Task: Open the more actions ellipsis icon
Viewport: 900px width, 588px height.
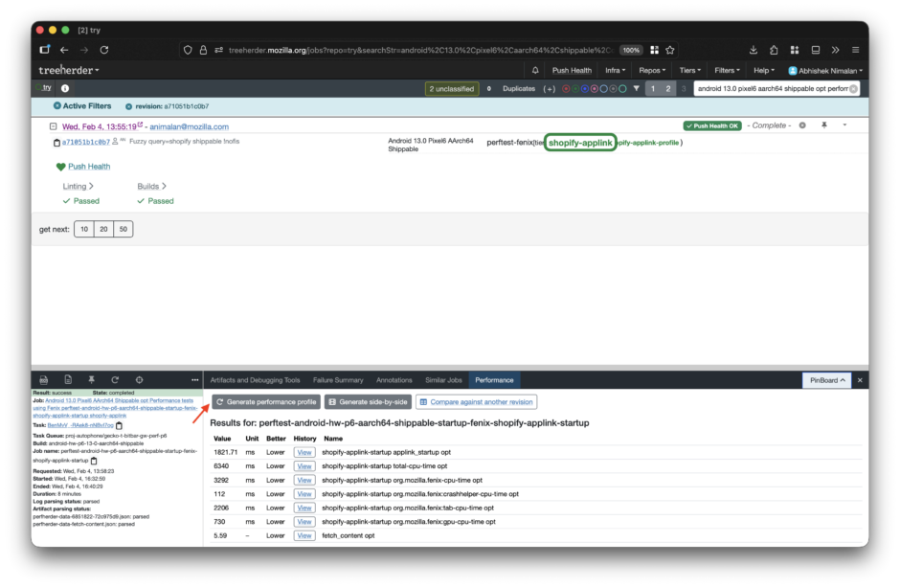Action: (194, 379)
